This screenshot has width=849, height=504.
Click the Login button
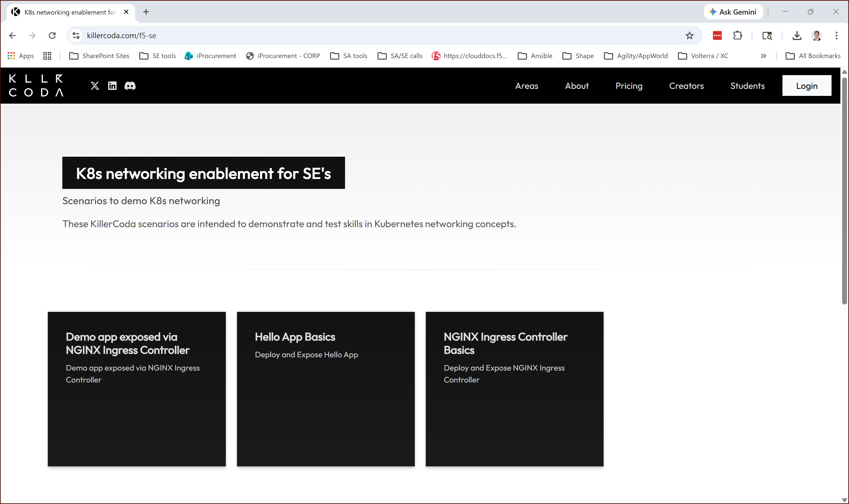806,86
